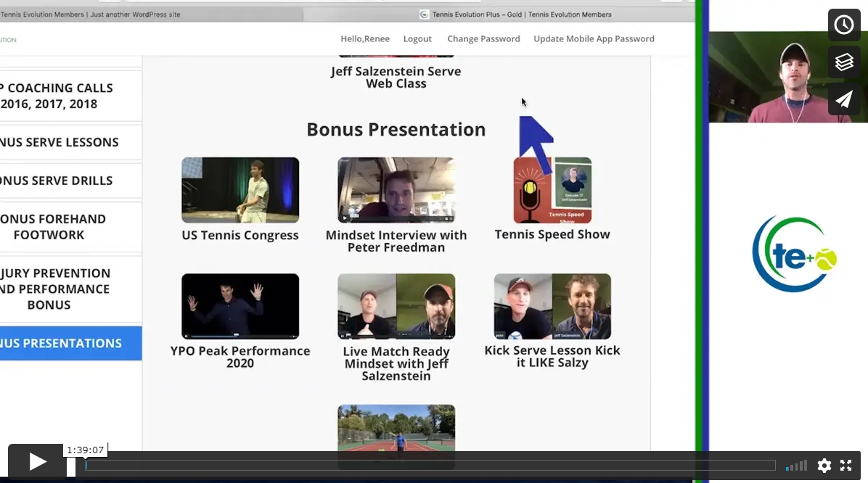Click Live Match Ready Mindset with Jeff Salzenstein title
The height and width of the screenshot is (483, 868).
point(396,363)
